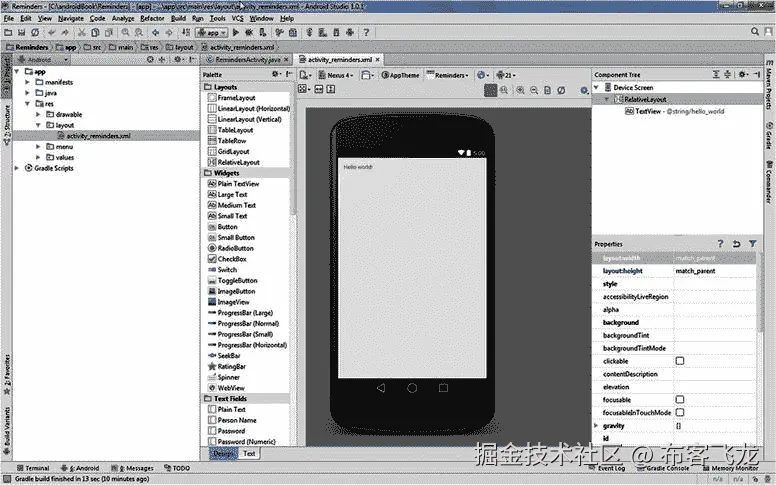Open the TODO tool window
The height and width of the screenshot is (485, 776).
[177, 468]
